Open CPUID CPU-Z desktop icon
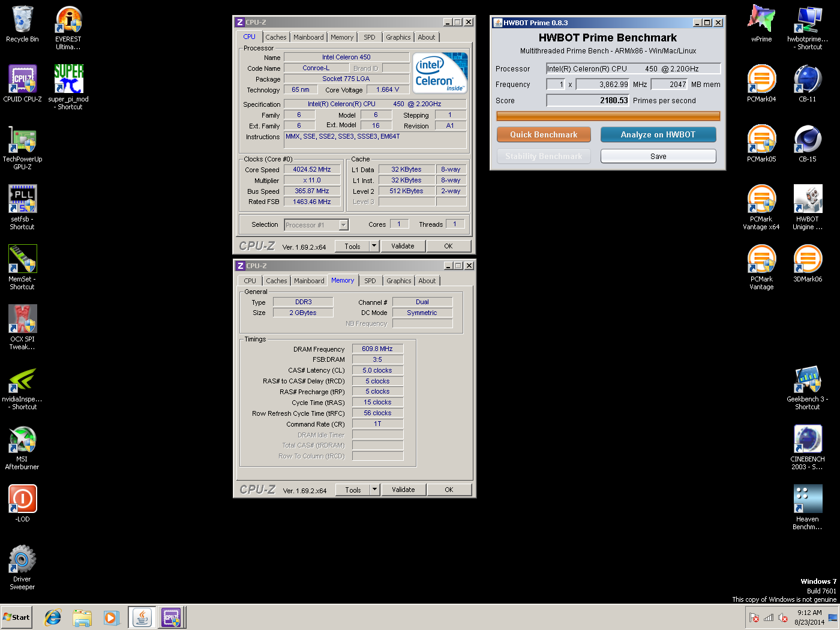Viewport: 840px width, 630px height. pyautogui.click(x=22, y=84)
